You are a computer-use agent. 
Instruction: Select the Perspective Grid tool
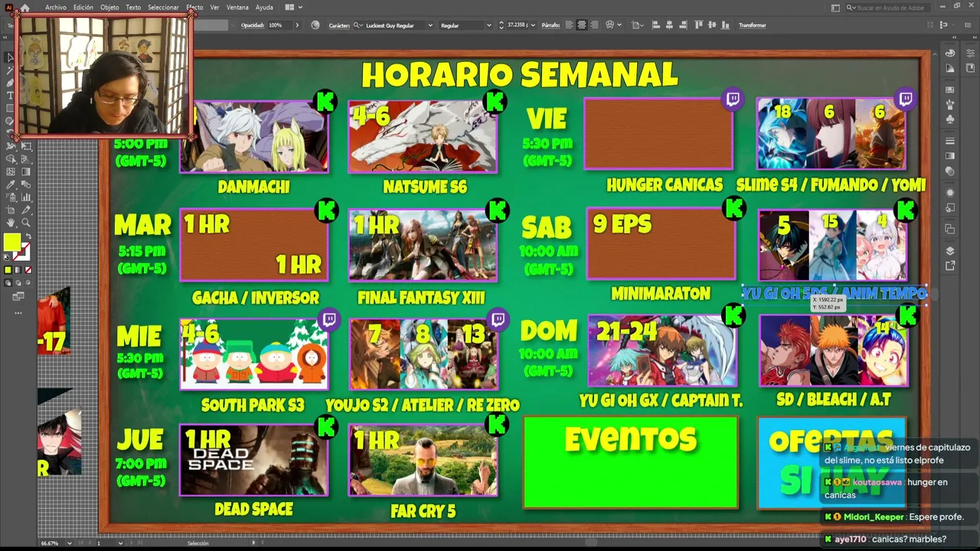tap(25, 159)
